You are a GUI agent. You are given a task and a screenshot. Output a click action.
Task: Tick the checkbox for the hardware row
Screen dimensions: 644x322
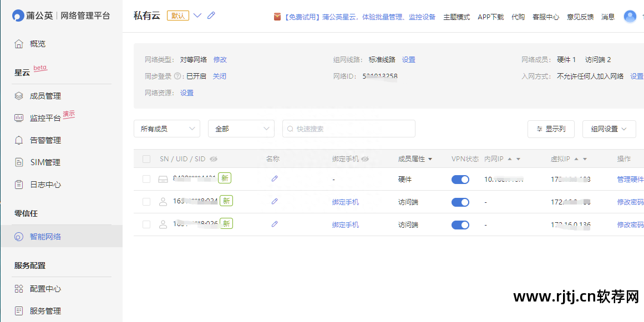coord(146,179)
